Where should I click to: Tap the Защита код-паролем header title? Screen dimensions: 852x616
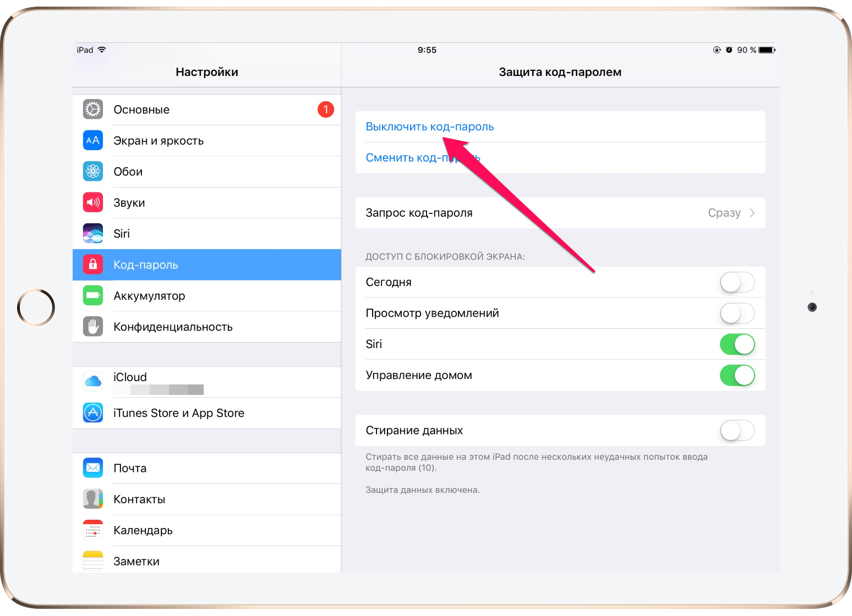pos(560,72)
